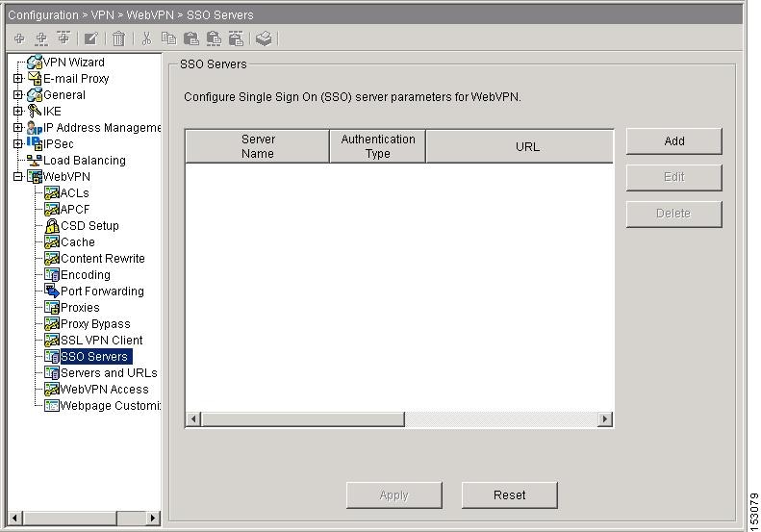Click tree panel scrollbar right arrow
Viewport: 761px width, 532px height.
(153, 518)
